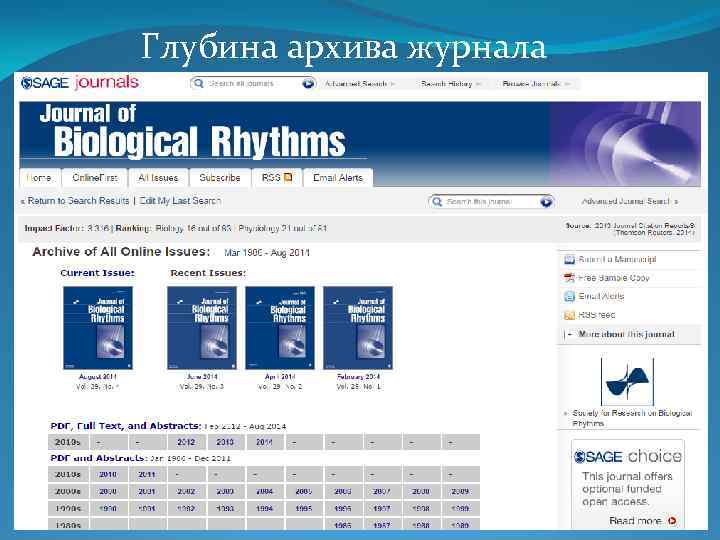The image size is (720, 540).
Task: Open the Search History dropdown
Action: point(451,84)
